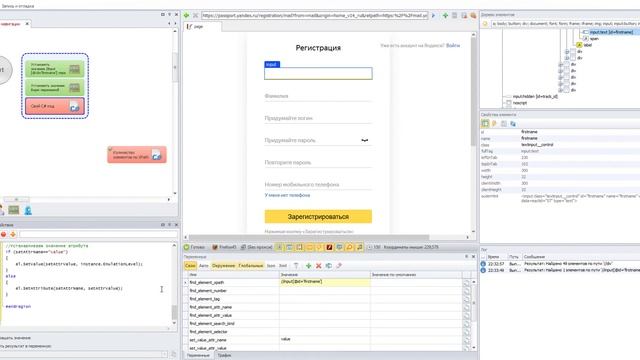Click the green plus new-tab icon in browser bar
Image resolution: width=640 pixels, height=360 pixels.
click(x=445, y=16)
